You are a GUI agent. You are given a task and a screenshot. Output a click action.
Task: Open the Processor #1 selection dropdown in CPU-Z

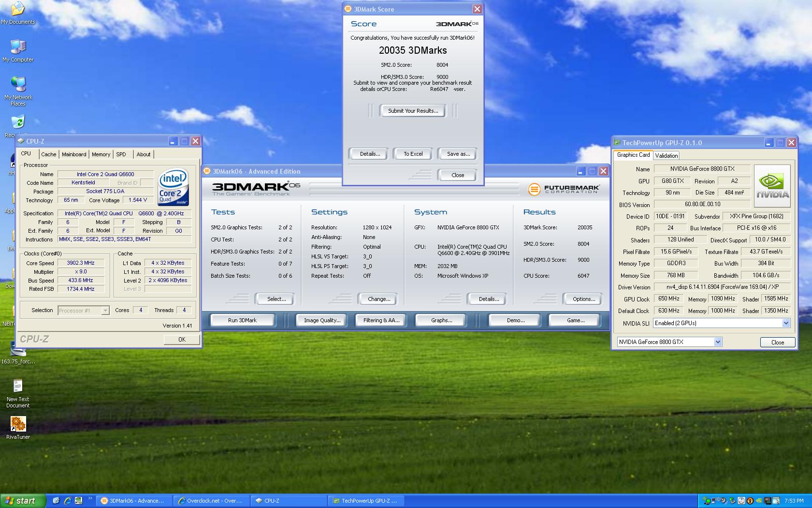[105, 311]
